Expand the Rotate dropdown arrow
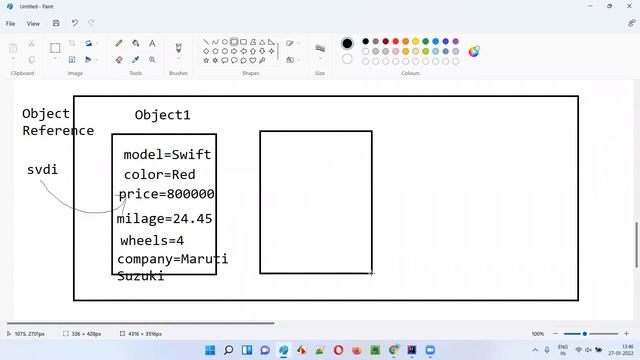 pyautogui.click(x=97, y=43)
